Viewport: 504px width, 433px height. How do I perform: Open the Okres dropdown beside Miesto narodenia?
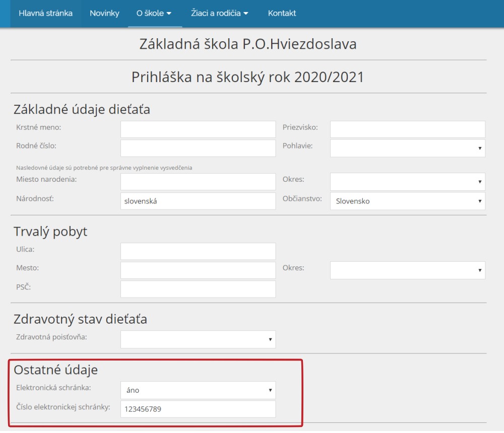click(408, 182)
